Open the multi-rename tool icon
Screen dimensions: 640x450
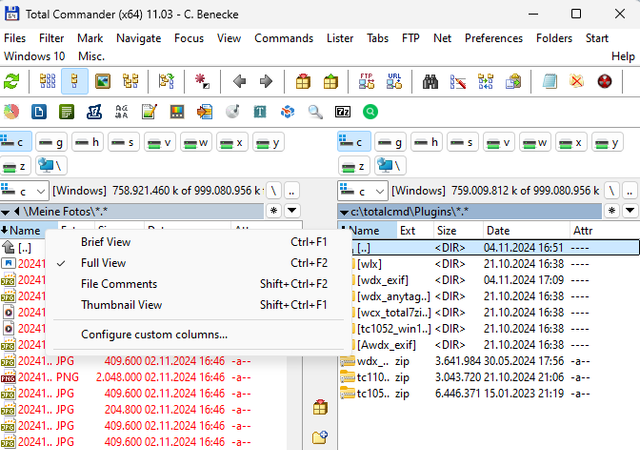coord(458,81)
